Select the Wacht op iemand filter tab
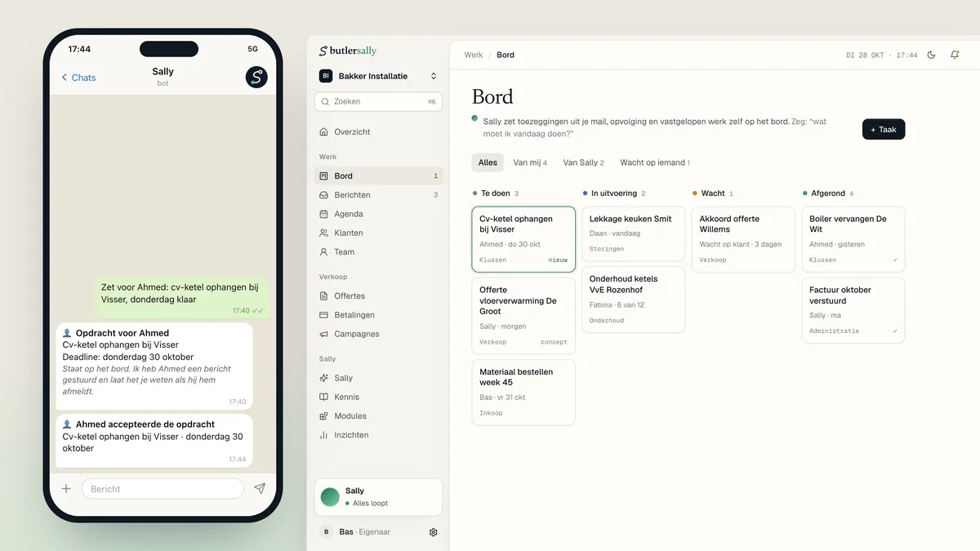The height and width of the screenshot is (551, 980). click(x=655, y=162)
